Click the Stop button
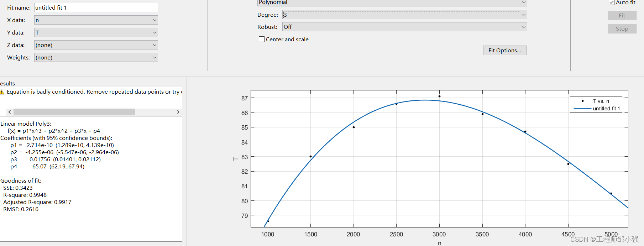The width and height of the screenshot is (644, 246). tap(622, 29)
